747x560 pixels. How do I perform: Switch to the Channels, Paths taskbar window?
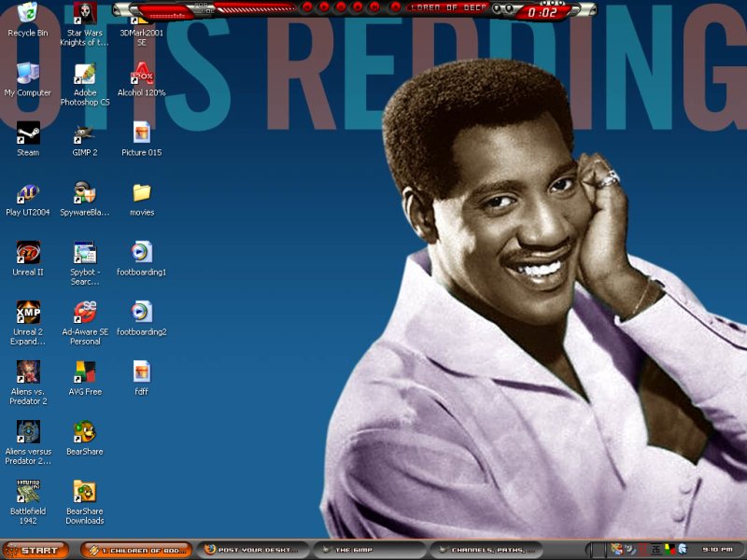pyautogui.click(x=486, y=551)
